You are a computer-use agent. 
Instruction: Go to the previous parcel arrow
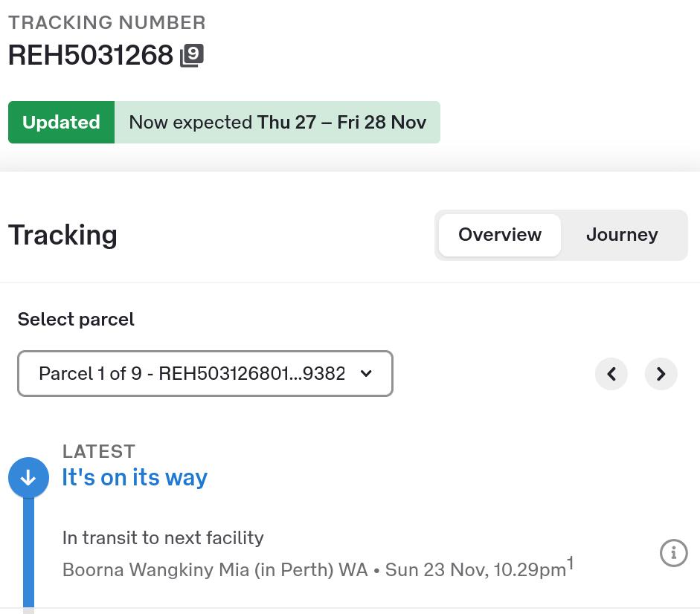coord(611,374)
